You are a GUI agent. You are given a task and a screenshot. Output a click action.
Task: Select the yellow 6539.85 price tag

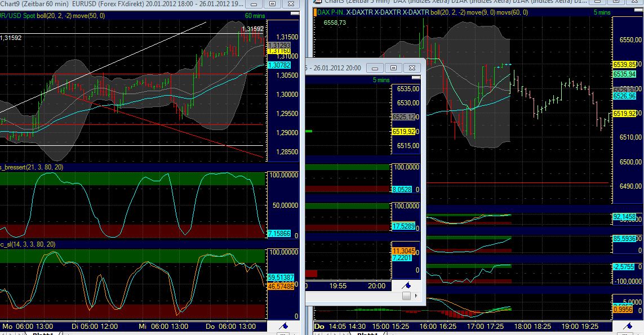point(625,64)
